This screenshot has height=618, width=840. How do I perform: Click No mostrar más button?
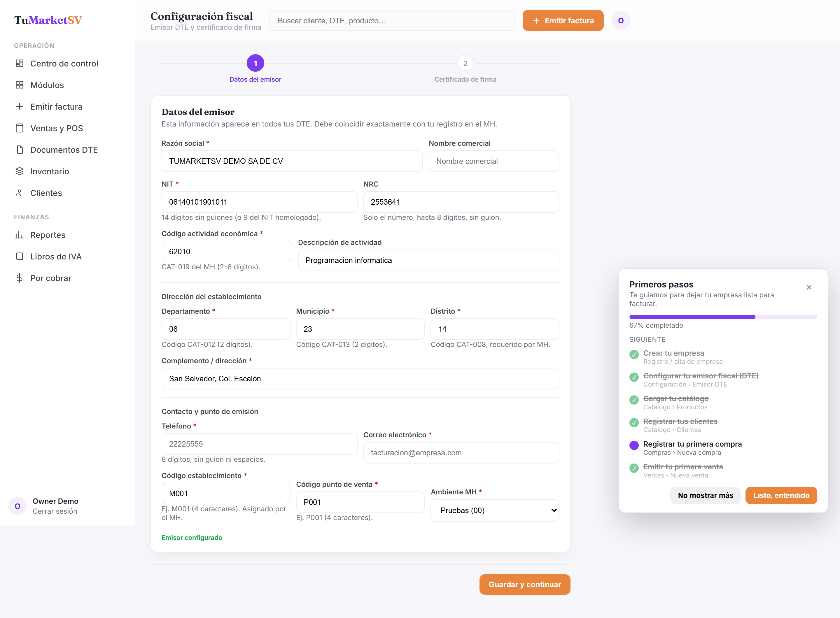pyautogui.click(x=705, y=495)
